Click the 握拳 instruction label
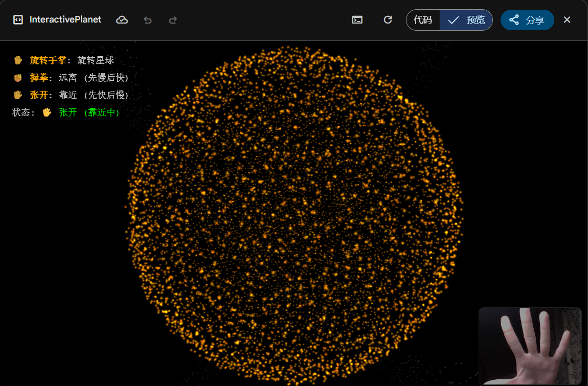This screenshot has height=386, width=588. tap(39, 78)
